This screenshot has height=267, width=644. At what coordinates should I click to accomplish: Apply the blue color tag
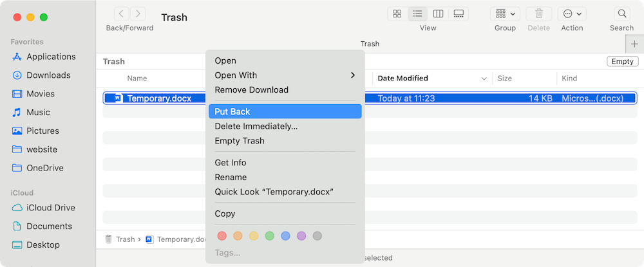285,236
